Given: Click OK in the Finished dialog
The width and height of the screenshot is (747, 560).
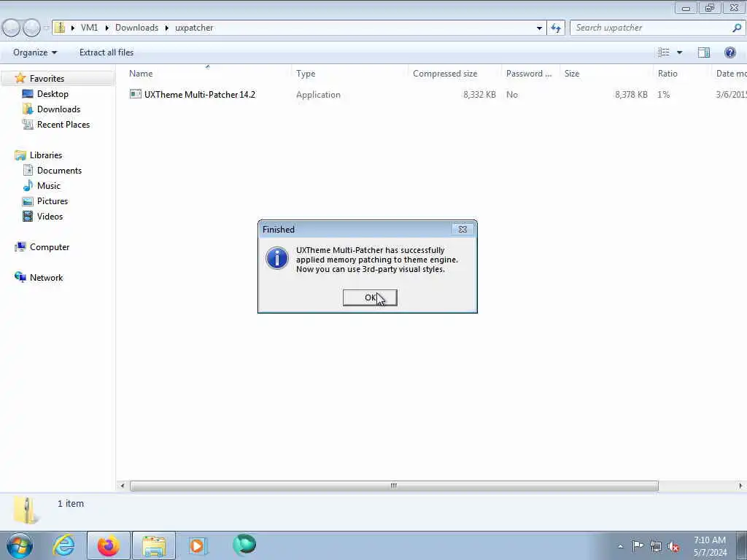Looking at the screenshot, I should coord(370,297).
